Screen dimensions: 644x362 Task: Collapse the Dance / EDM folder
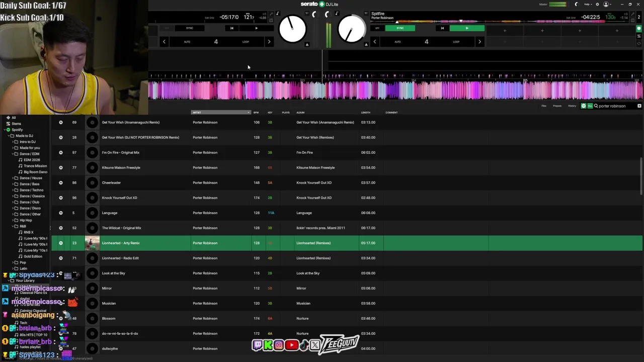tap(12, 154)
